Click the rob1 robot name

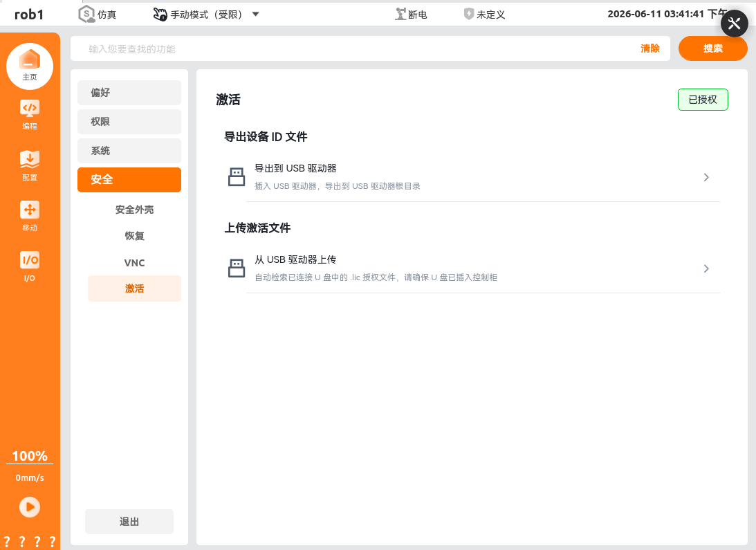29,15
